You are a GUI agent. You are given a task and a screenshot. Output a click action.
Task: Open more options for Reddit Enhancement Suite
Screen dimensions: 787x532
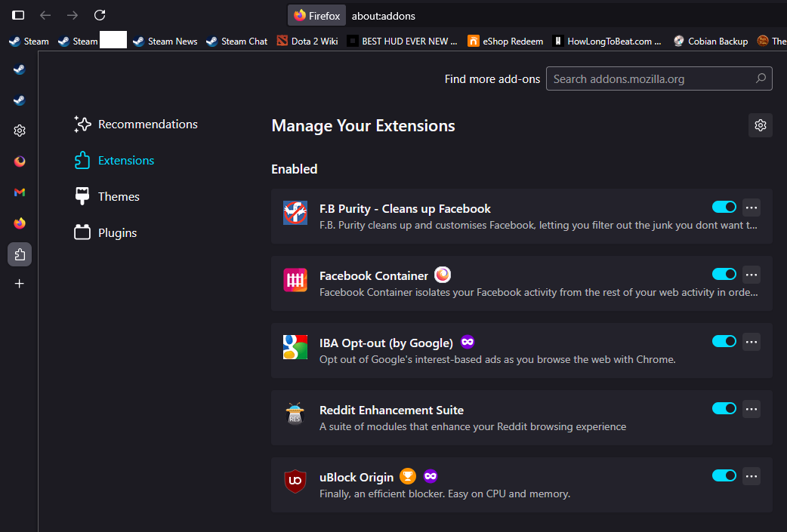point(752,409)
